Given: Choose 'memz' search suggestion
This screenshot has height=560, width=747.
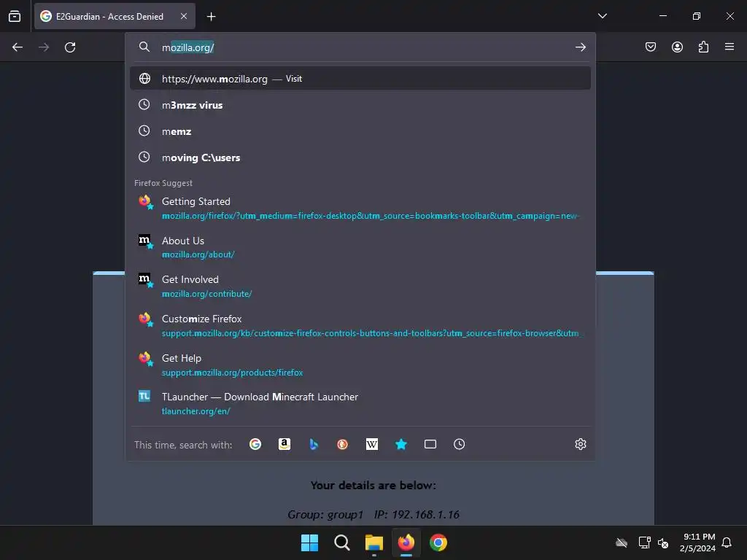Looking at the screenshot, I should click(360, 131).
